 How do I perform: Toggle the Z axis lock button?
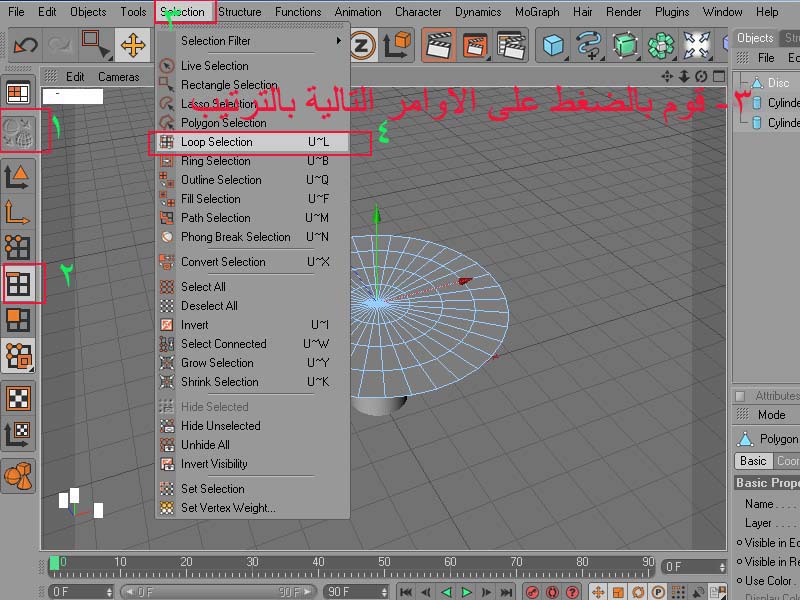point(361,46)
